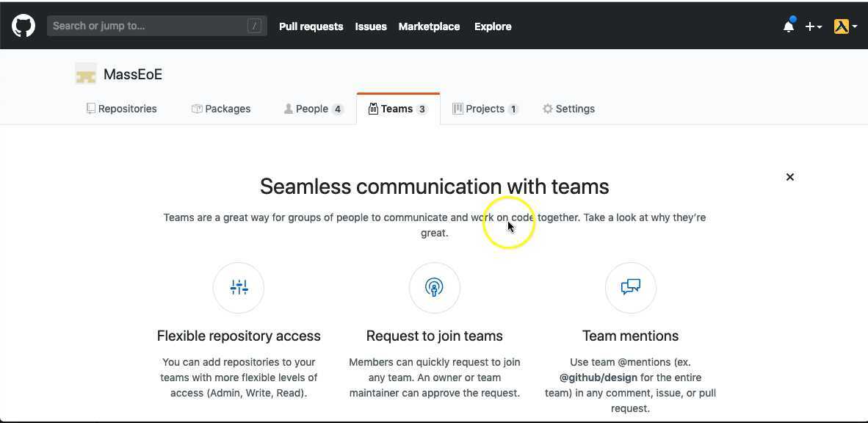
Task: Expand the plus create-new dropdown
Action: [813, 26]
